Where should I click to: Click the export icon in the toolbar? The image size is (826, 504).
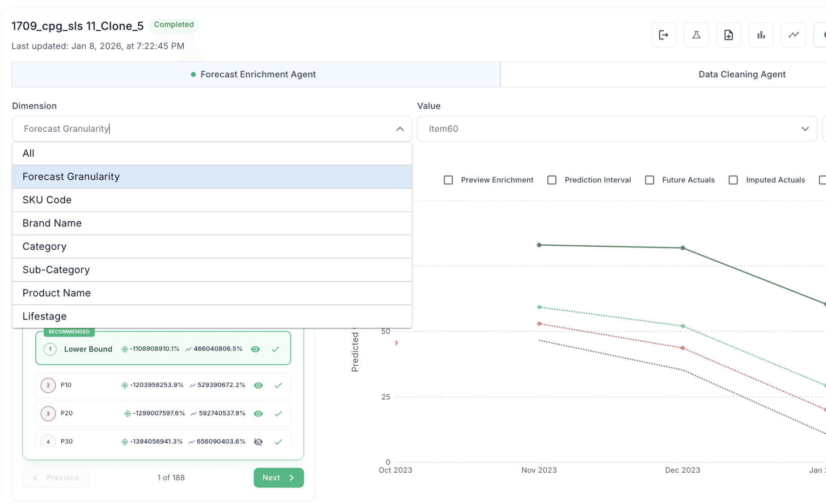click(x=663, y=35)
